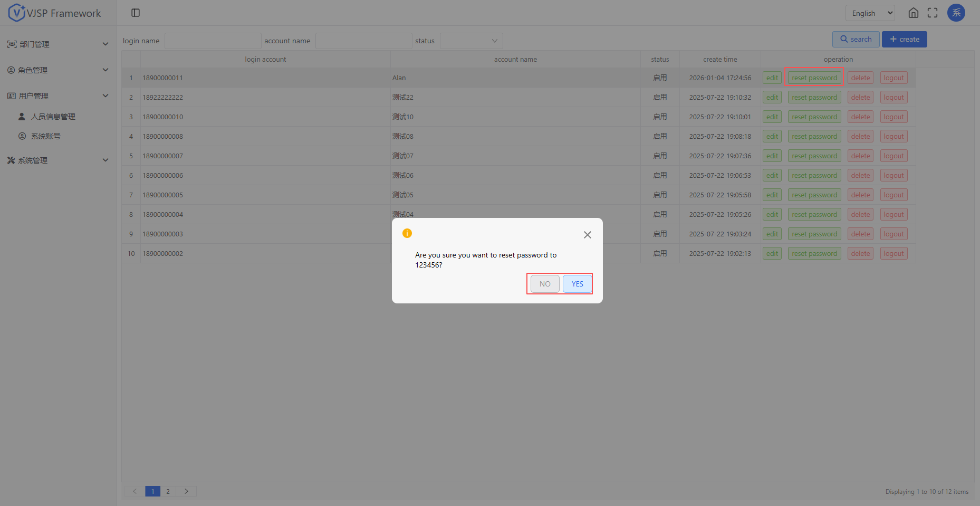Image resolution: width=980 pixels, height=506 pixels.
Task: Click the orange info icon in dialog
Action: point(407,233)
